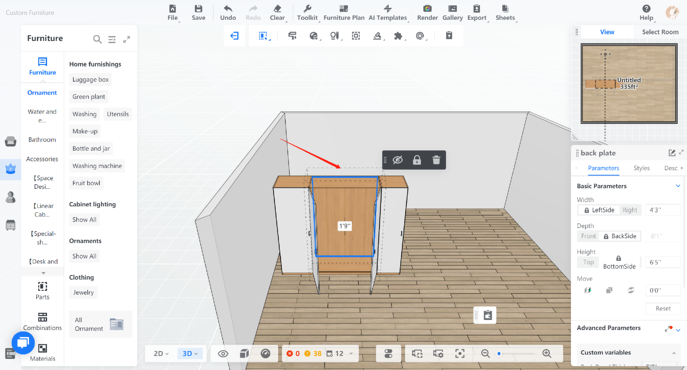Delete the selected back plate
Screen dimensions: 687x370
coord(436,160)
